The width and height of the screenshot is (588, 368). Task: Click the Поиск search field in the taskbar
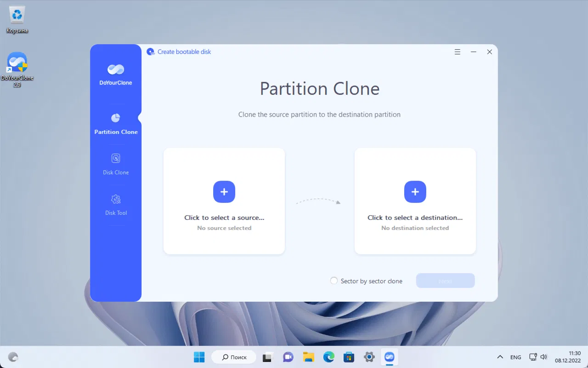(x=233, y=356)
